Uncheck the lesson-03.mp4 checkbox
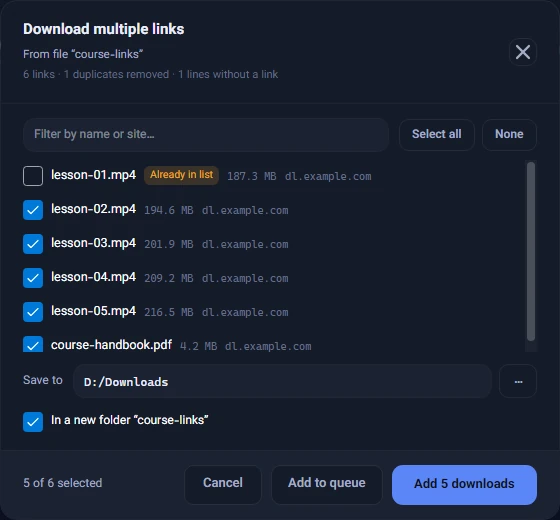560x520 pixels. point(33,244)
